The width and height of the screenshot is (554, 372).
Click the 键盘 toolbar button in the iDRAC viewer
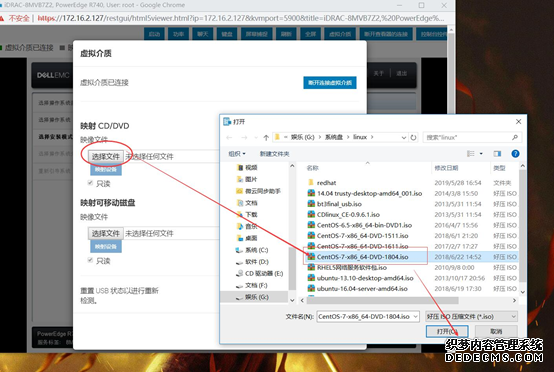tap(227, 34)
